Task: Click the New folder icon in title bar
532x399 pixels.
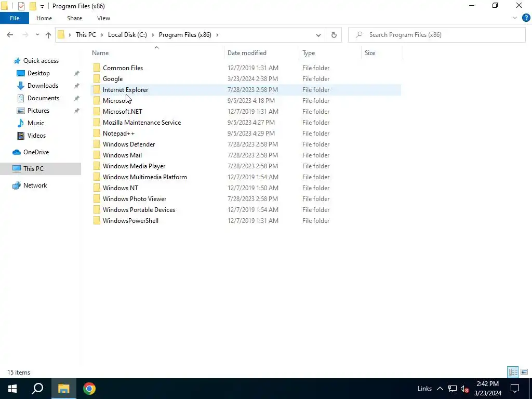Action: point(33,6)
